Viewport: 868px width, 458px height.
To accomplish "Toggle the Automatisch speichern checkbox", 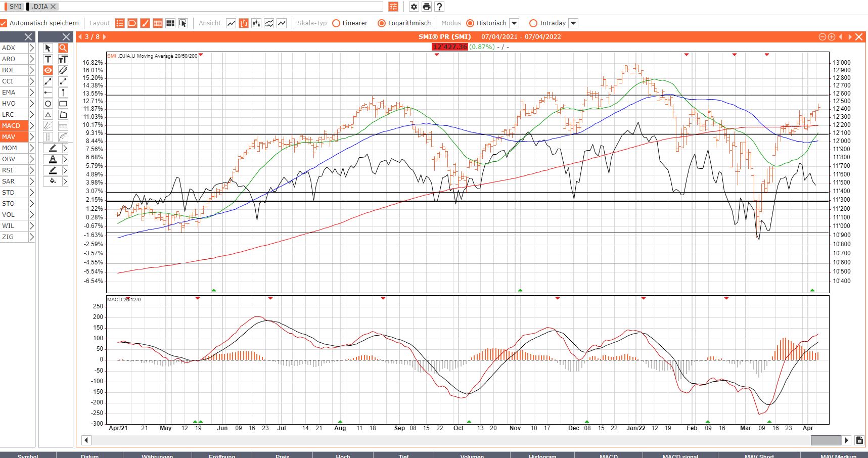I will coord(4,23).
